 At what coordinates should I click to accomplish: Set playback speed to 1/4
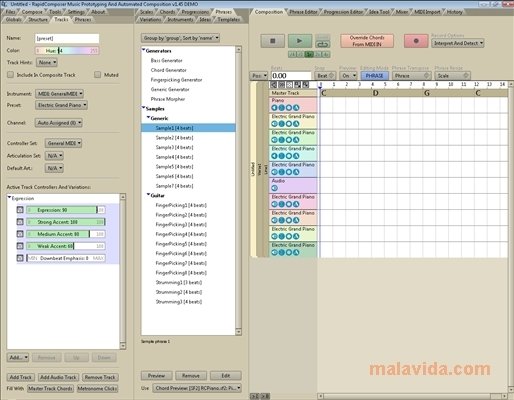pos(292,54)
